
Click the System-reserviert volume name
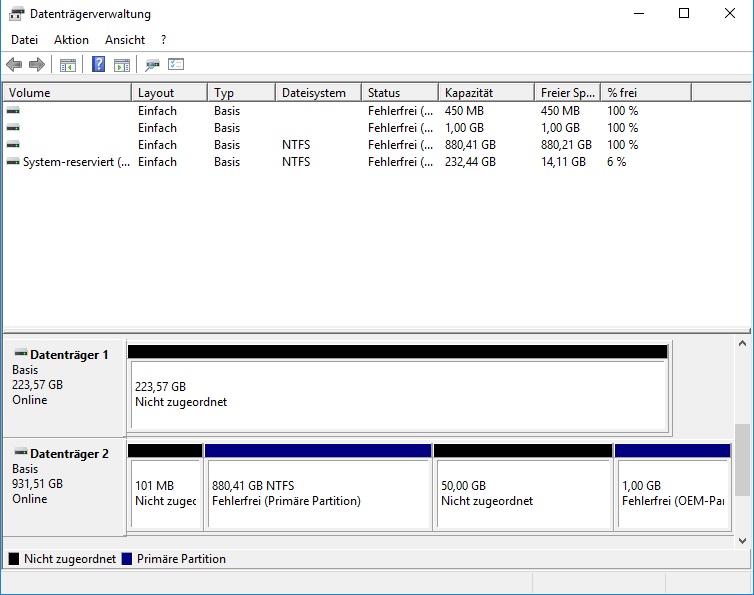pyautogui.click(x=76, y=162)
